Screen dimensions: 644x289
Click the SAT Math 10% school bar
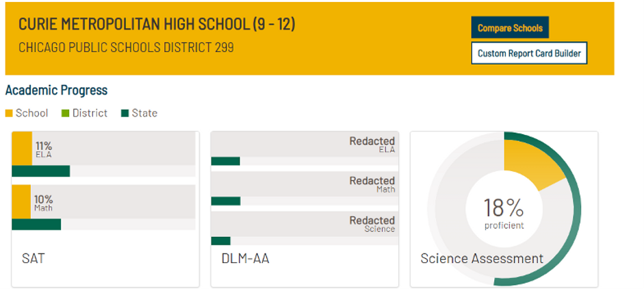click(21, 202)
